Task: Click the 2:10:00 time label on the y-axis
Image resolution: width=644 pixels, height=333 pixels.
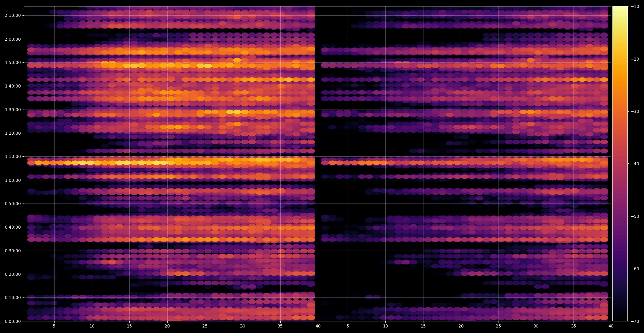Action: click(13, 15)
